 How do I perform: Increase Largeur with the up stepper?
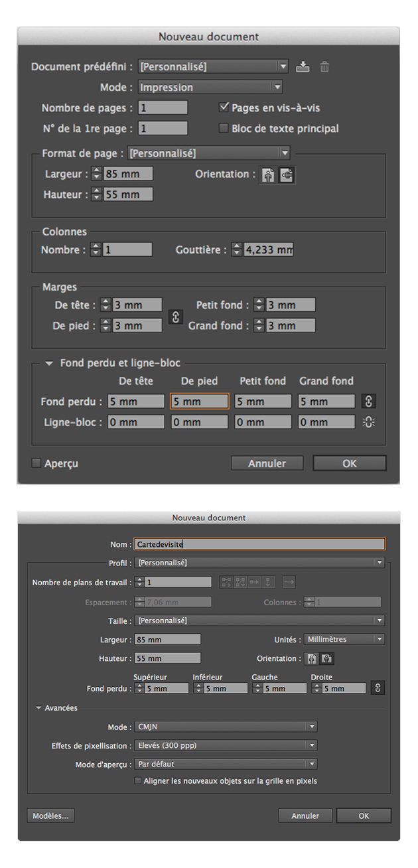(x=97, y=171)
